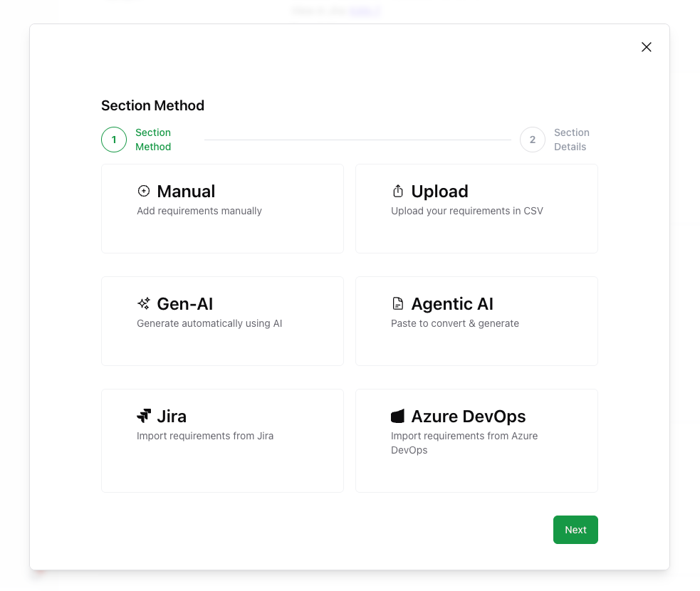Click the Gen-AI sparkles icon
Screen dimensions: 700x591
[143, 303]
